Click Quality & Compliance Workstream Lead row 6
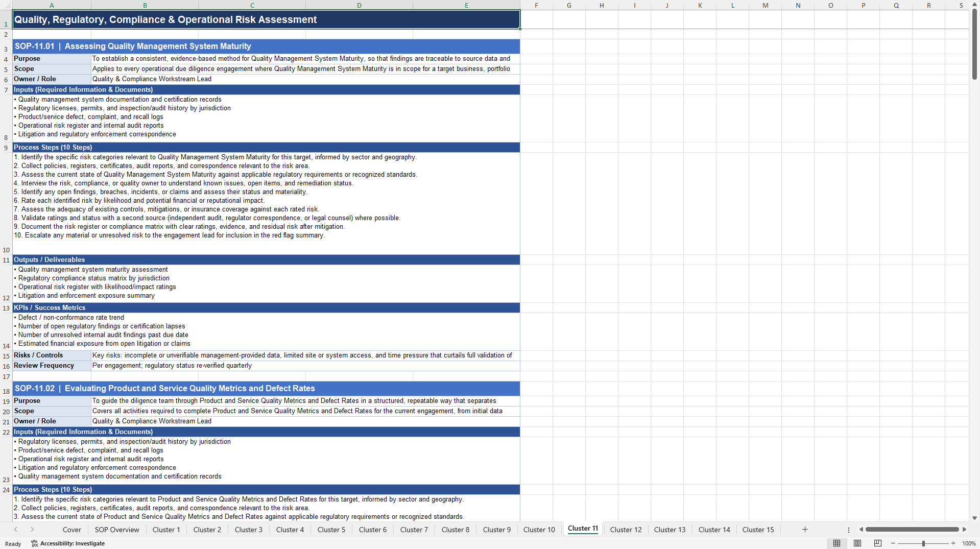The width and height of the screenshot is (980, 549). point(305,79)
